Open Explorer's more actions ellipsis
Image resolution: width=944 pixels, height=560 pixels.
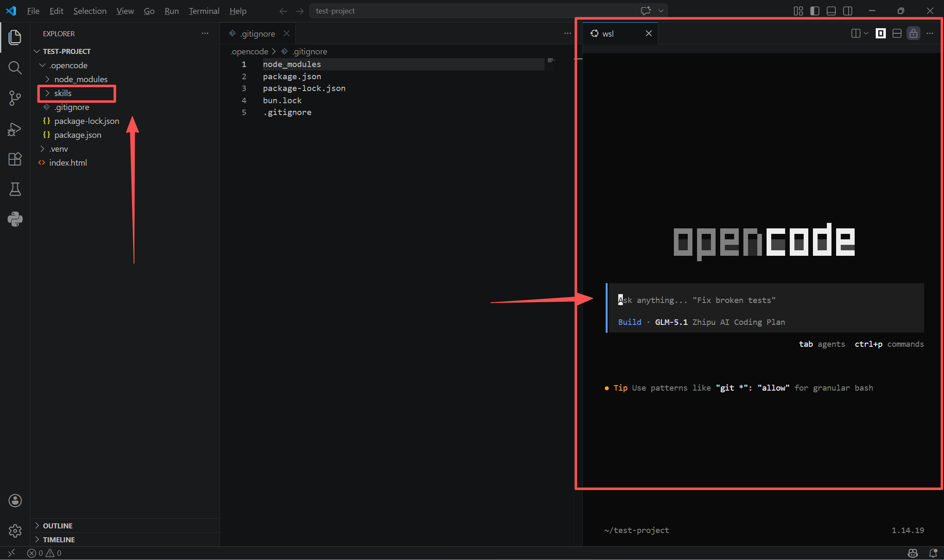[x=205, y=33]
